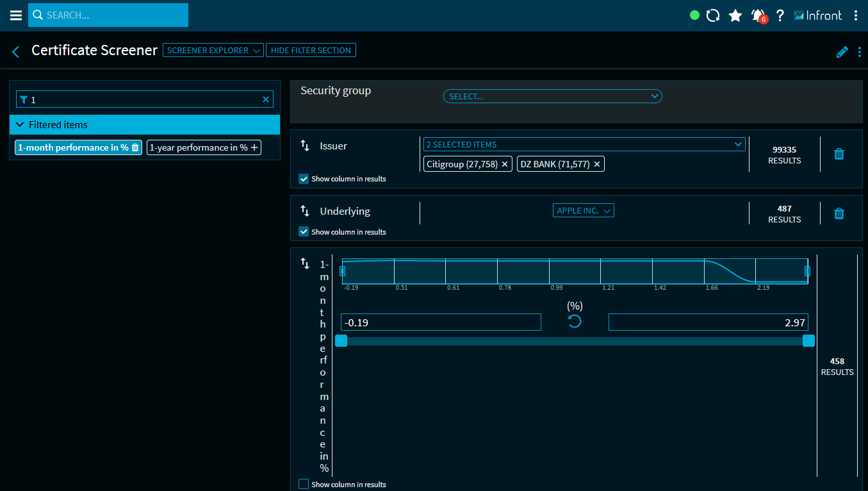Click Hide Filter Section button
This screenshot has height=491, width=868.
pos(311,50)
